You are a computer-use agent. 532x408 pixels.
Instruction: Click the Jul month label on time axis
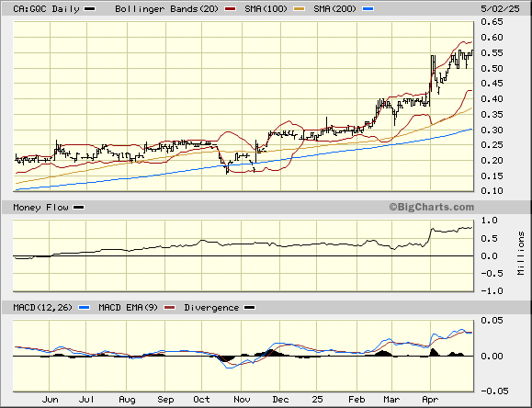(86, 400)
